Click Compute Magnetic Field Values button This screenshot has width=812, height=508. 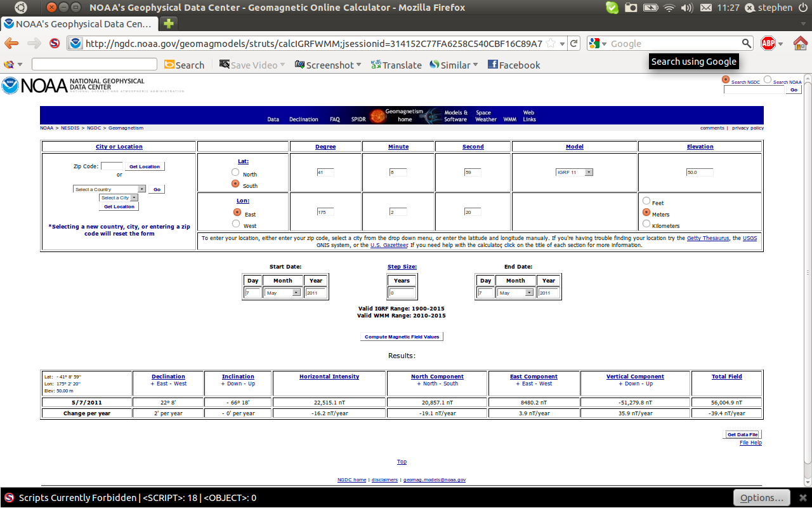tap(402, 337)
